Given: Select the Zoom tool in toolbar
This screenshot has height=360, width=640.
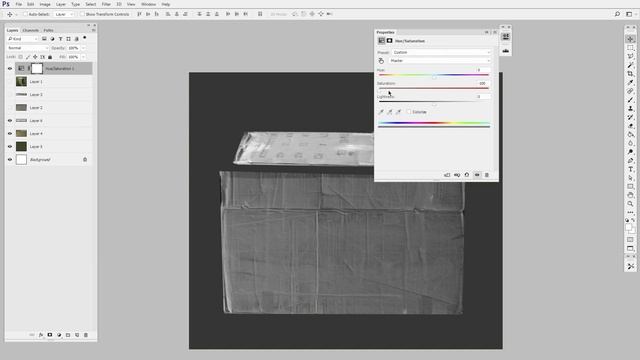Looking at the screenshot, I should (x=631, y=204).
